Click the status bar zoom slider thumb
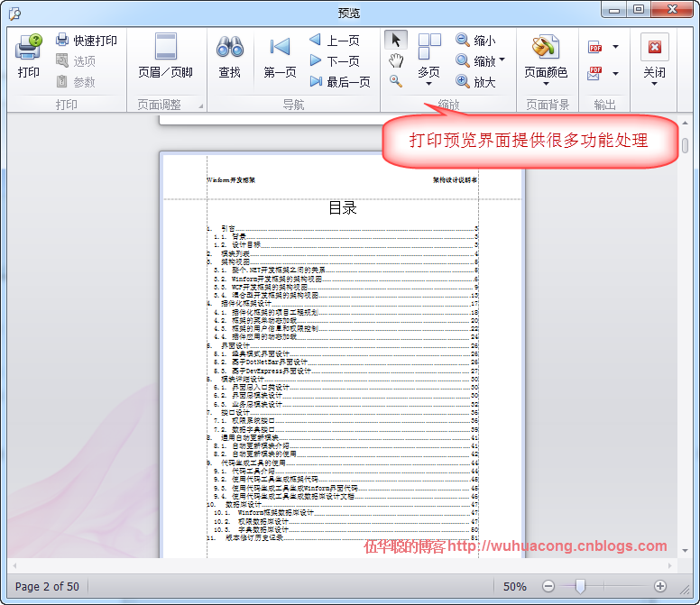 tap(580, 586)
